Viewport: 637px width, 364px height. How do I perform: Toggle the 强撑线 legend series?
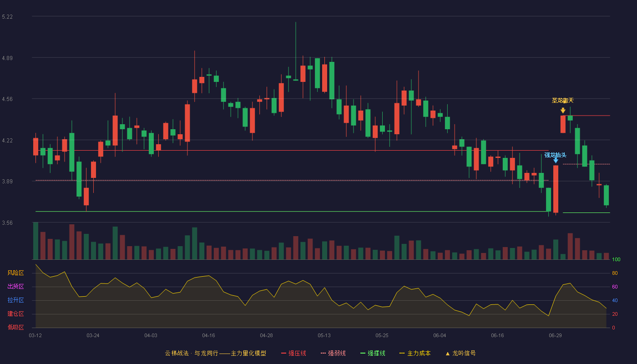(373, 353)
